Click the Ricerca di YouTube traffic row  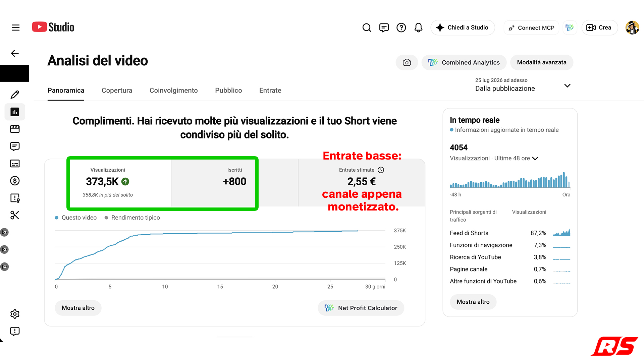point(510,257)
